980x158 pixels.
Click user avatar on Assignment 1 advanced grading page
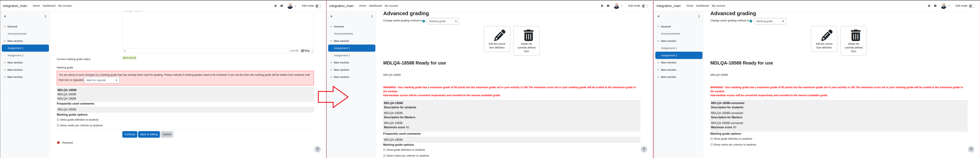[616, 6]
